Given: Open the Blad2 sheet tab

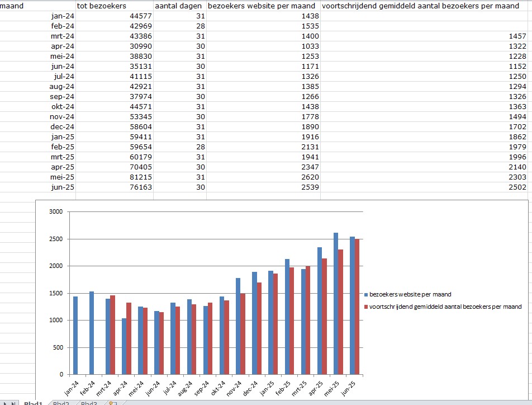Looking at the screenshot, I should point(61,403).
